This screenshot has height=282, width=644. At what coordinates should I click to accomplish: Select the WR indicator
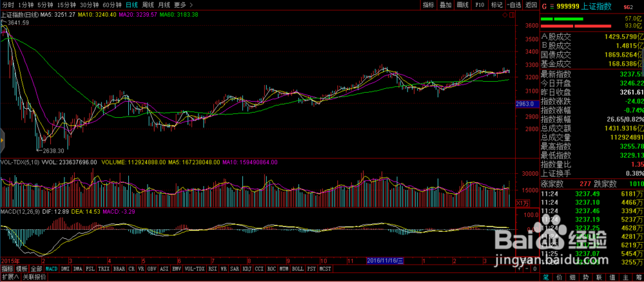point(223,269)
